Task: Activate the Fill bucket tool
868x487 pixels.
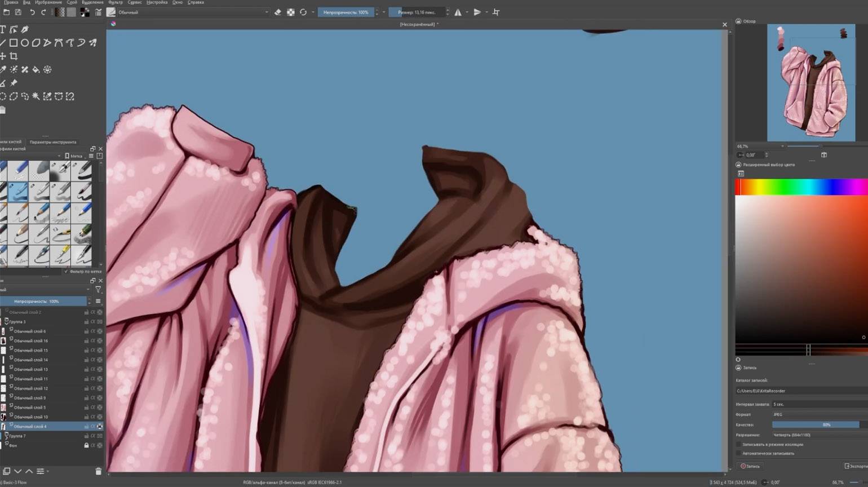Action: [x=36, y=70]
